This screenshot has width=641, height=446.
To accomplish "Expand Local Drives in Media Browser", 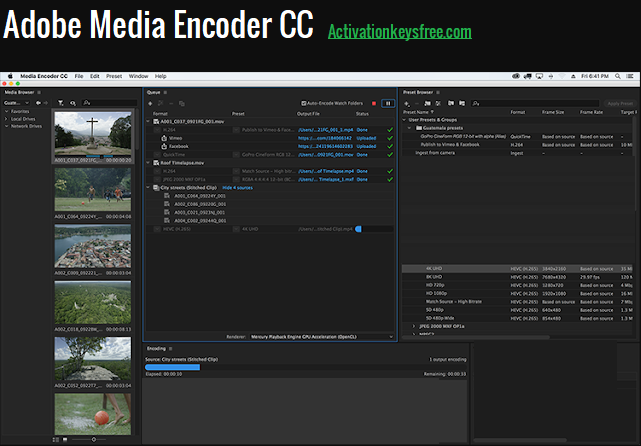I will coord(7,119).
